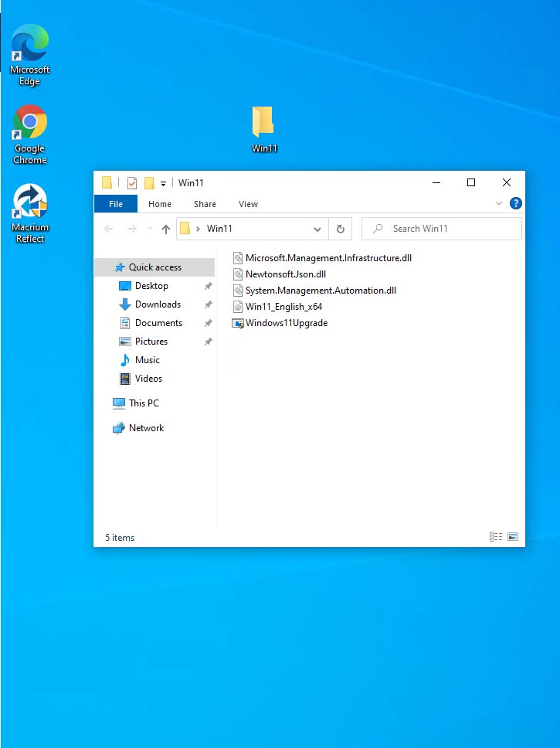Switch to the Home ribbon tab
560x748 pixels.
[160, 204]
